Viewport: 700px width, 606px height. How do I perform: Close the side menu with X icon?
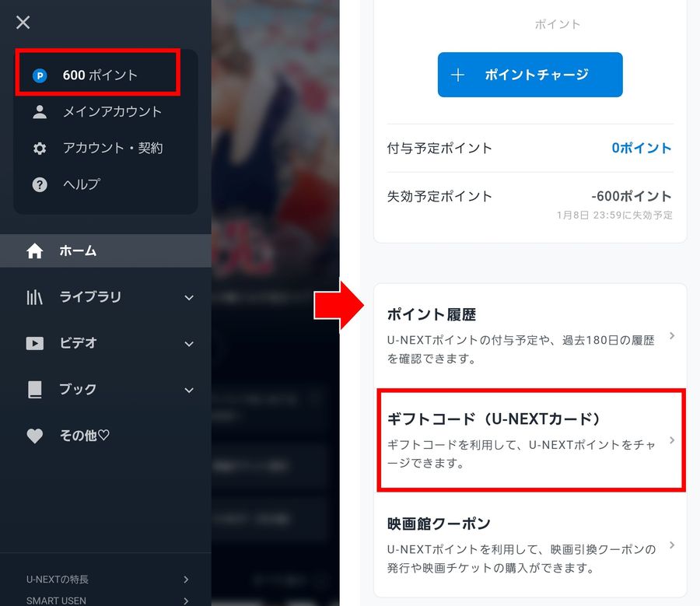(23, 22)
